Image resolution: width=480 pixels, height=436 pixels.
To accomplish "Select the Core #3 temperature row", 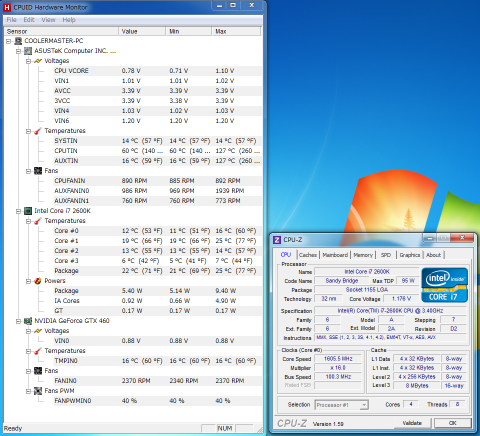I will click(157, 261).
